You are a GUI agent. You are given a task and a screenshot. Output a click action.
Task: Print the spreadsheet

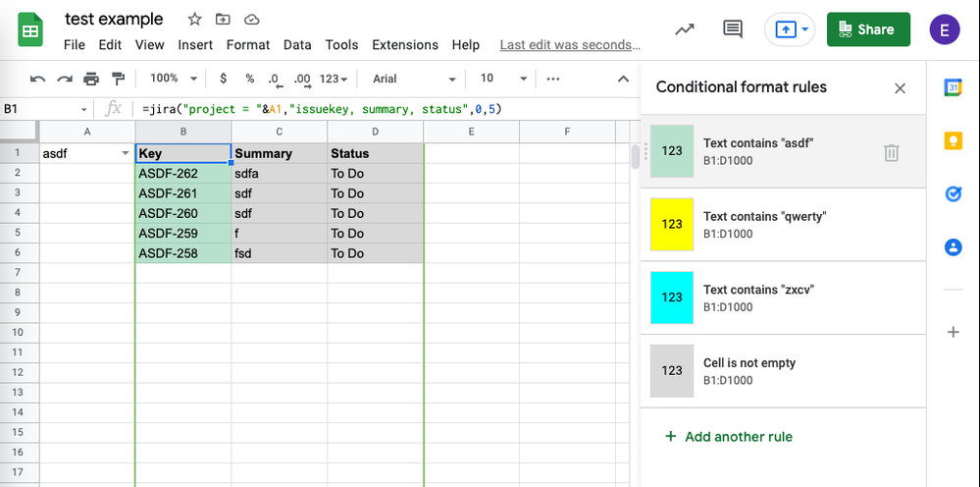tap(91, 79)
